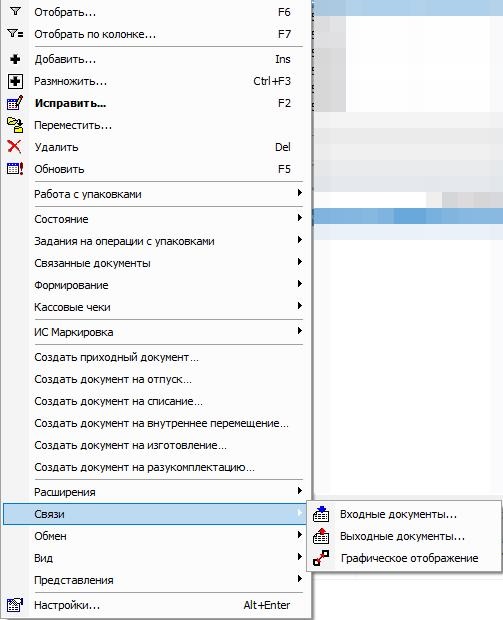Click the refresh table icon for Обновить
The height and width of the screenshot is (620, 503).
pos(15,169)
